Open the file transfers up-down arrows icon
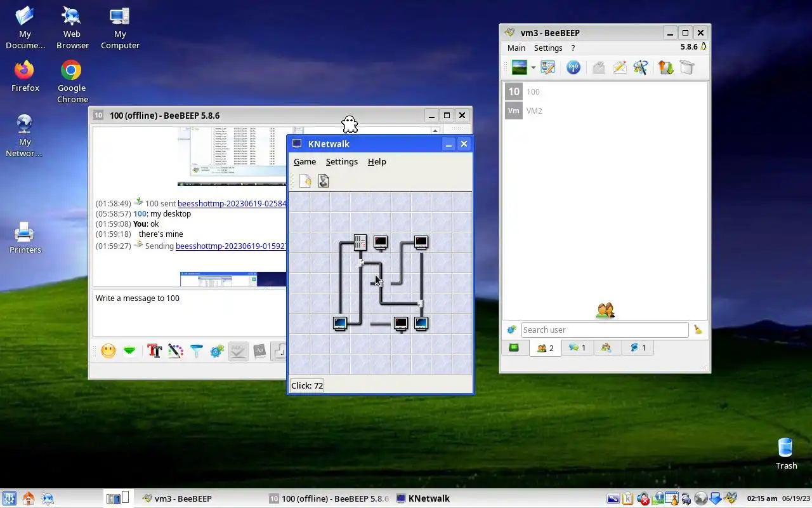The width and height of the screenshot is (812, 508). tap(665, 67)
